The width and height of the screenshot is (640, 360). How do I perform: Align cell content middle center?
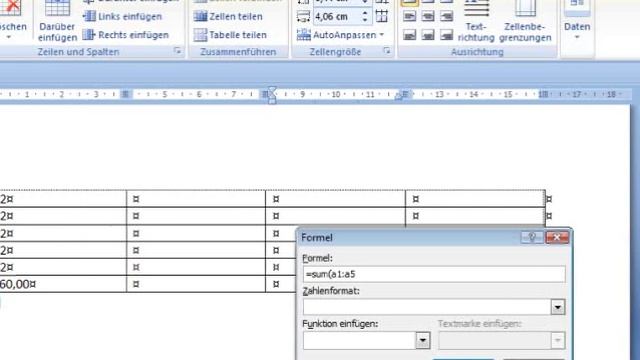(x=428, y=16)
